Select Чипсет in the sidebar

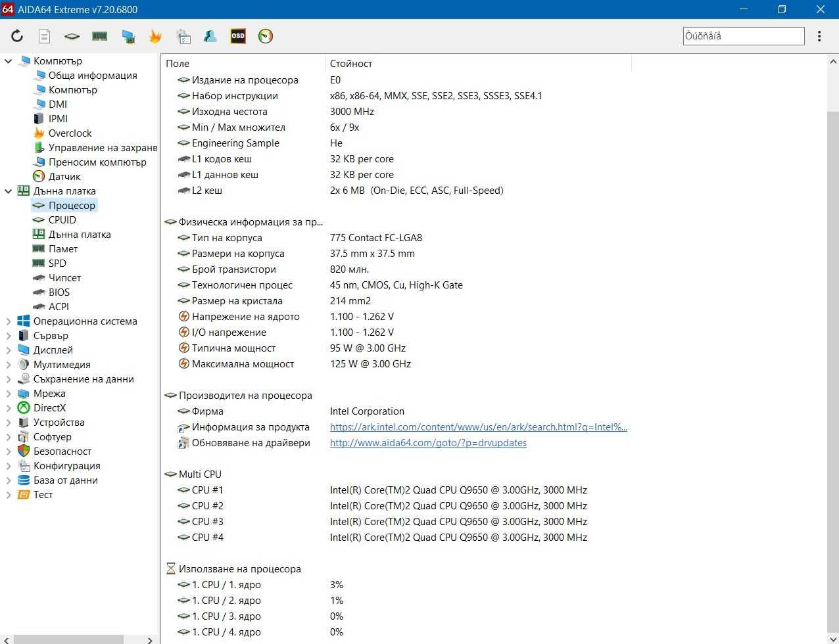pos(64,278)
